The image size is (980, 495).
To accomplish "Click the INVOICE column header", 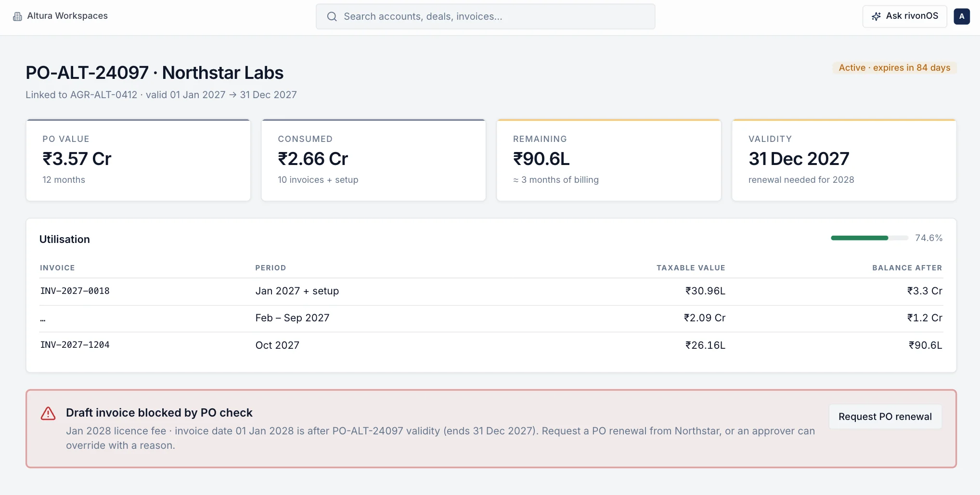I will [x=57, y=268].
